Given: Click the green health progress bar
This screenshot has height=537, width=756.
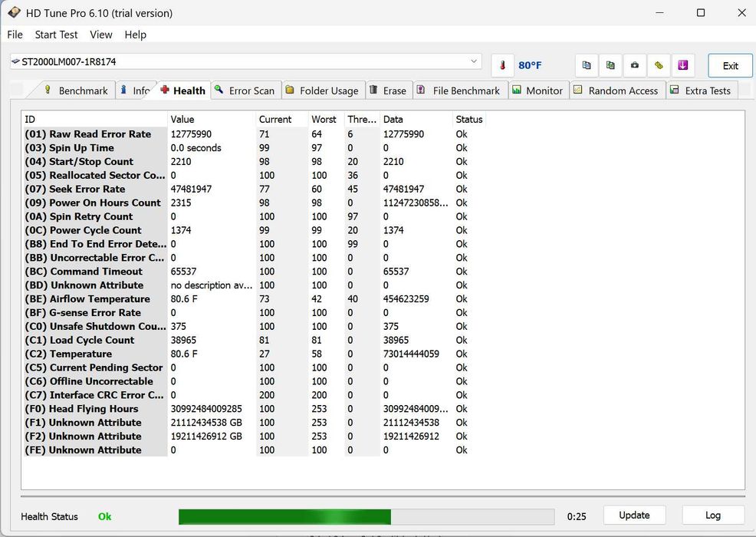Looking at the screenshot, I should tap(366, 517).
